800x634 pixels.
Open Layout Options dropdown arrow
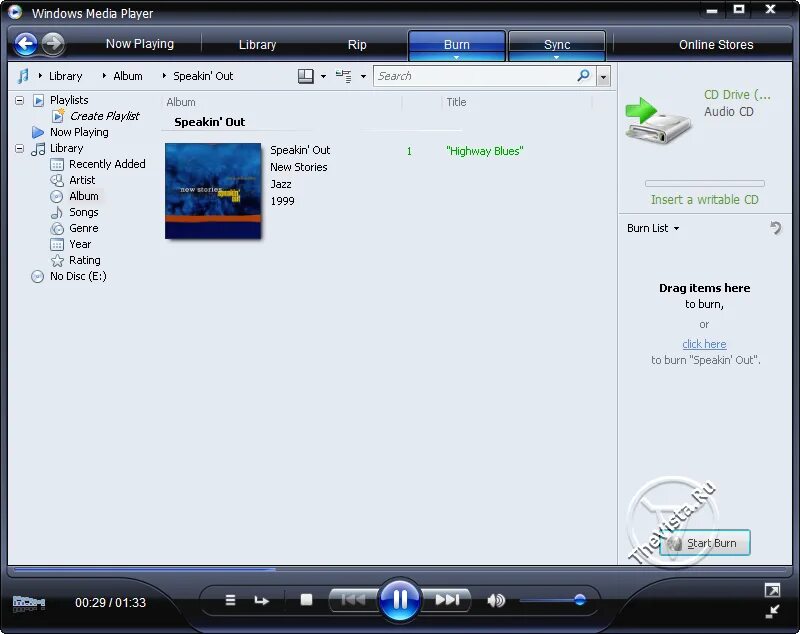(x=323, y=77)
